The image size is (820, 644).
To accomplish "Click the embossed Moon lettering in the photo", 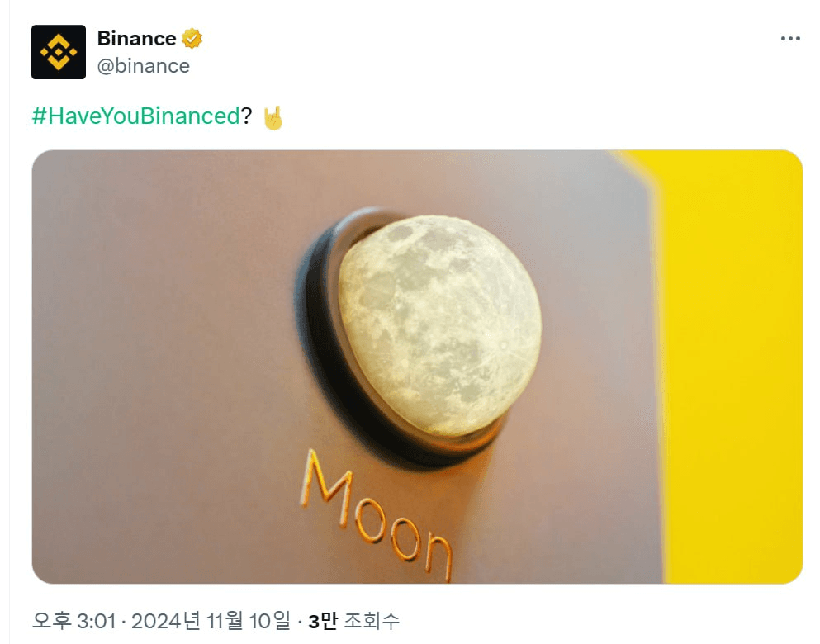I will coord(376,517).
